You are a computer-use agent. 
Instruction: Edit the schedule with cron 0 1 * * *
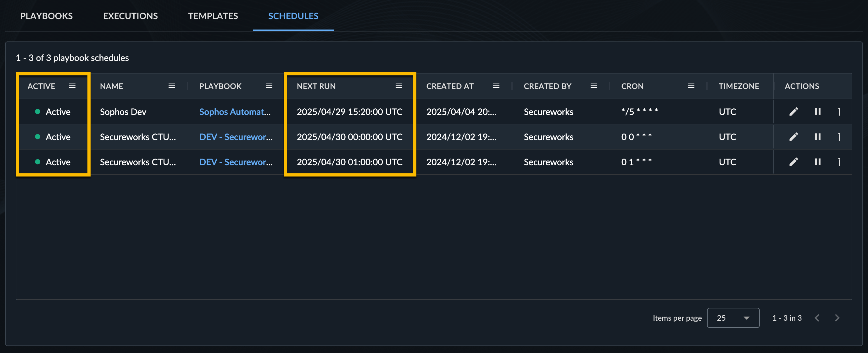coord(793,162)
